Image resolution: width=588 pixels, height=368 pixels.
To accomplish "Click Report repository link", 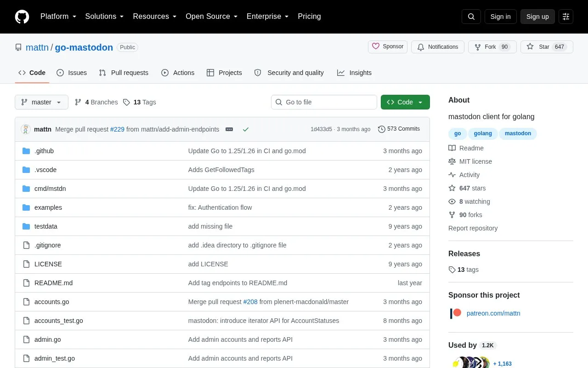I will (473, 228).
